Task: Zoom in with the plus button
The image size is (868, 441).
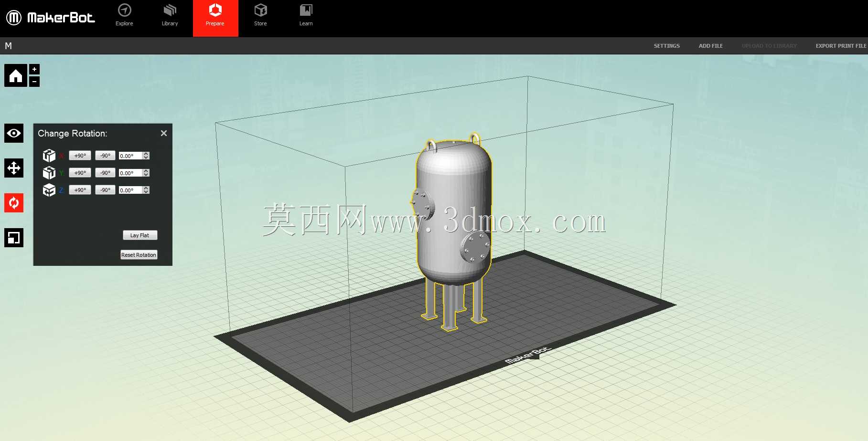Action: 34,69
